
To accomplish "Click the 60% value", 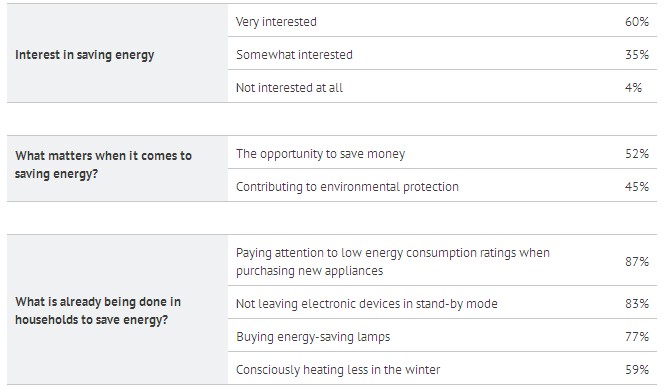I will (x=636, y=22).
